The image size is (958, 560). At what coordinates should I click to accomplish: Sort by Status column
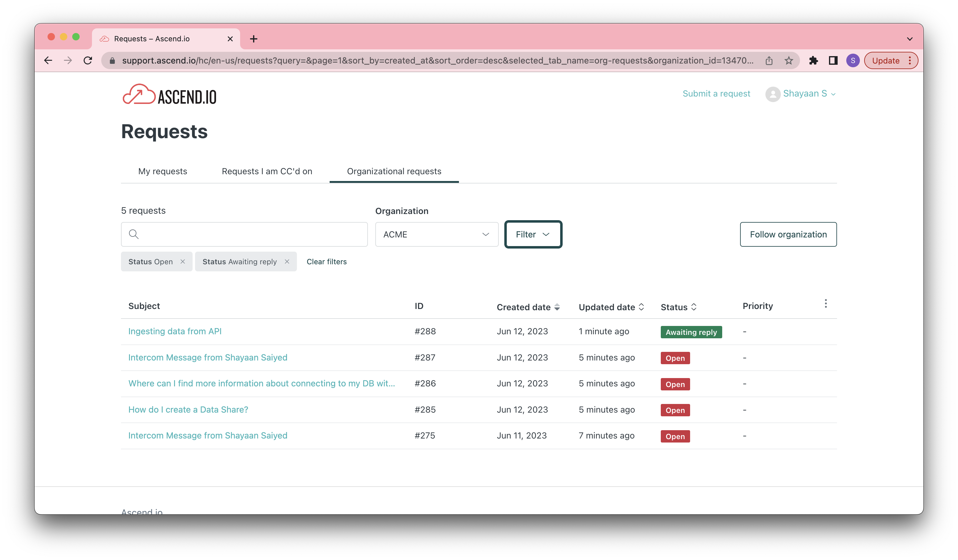point(679,307)
